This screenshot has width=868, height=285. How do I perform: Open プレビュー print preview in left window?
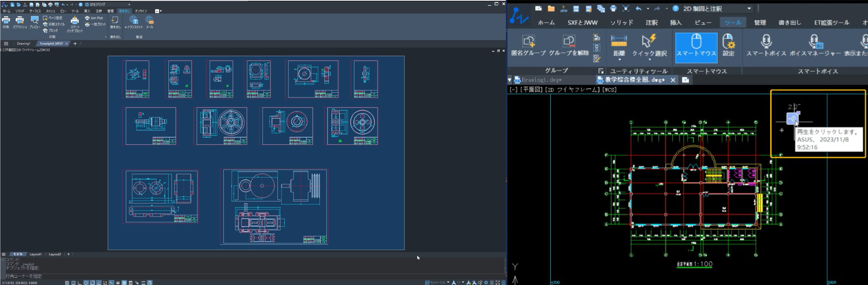tap(35, 22)
